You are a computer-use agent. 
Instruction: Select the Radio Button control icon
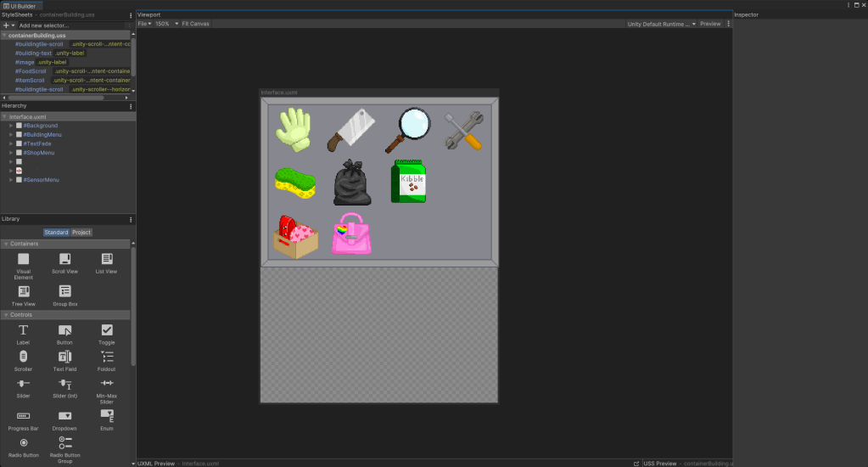23,442
